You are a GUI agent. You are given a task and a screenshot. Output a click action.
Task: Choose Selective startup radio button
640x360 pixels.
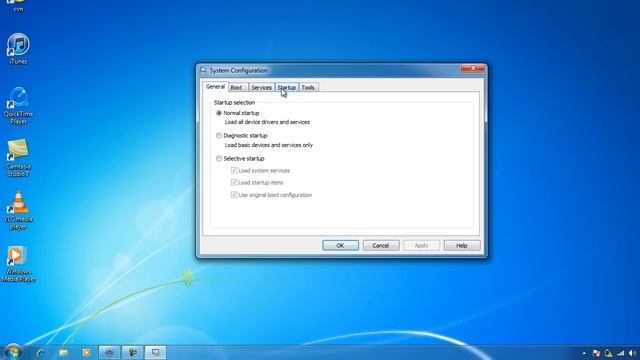(219, 158)
